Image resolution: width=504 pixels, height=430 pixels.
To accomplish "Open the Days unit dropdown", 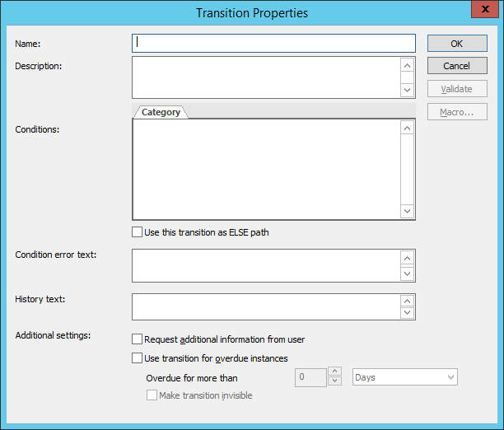I will [x=404, y=377].
